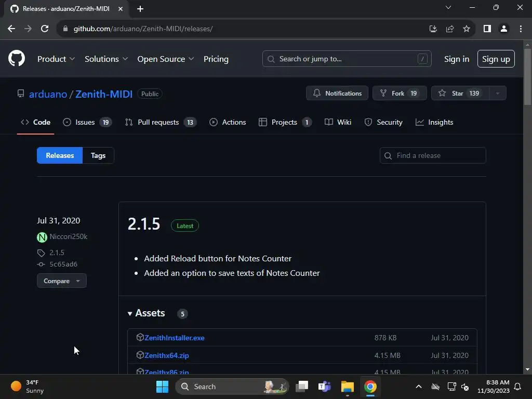
Task: Collapse the Assets section triangle
Action: 129,314
